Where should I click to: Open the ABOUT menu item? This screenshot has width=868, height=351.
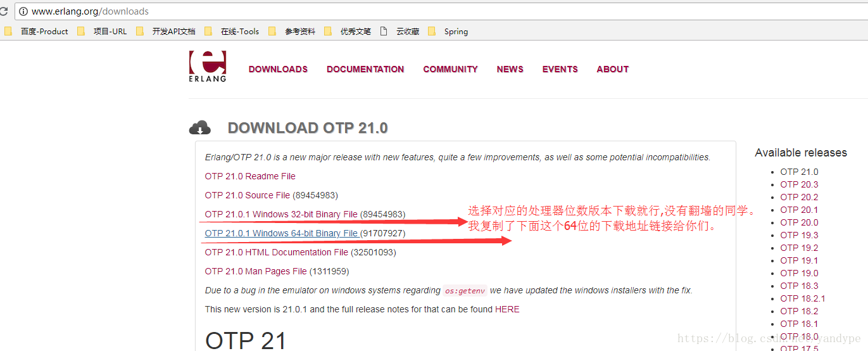(x=612, y=69)
